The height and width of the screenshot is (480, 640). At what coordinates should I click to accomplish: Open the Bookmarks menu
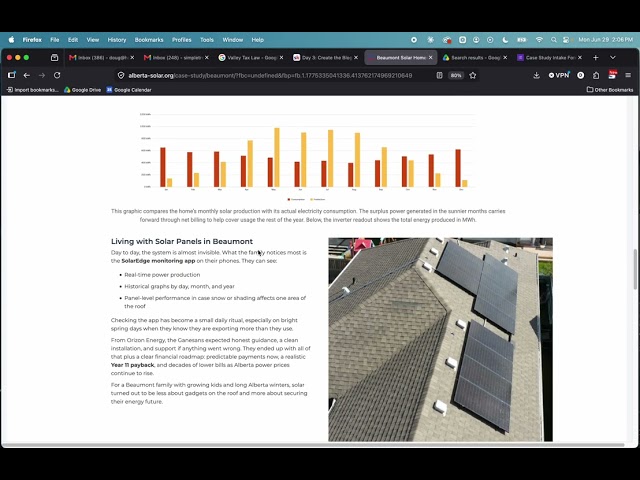pos(149,40)
